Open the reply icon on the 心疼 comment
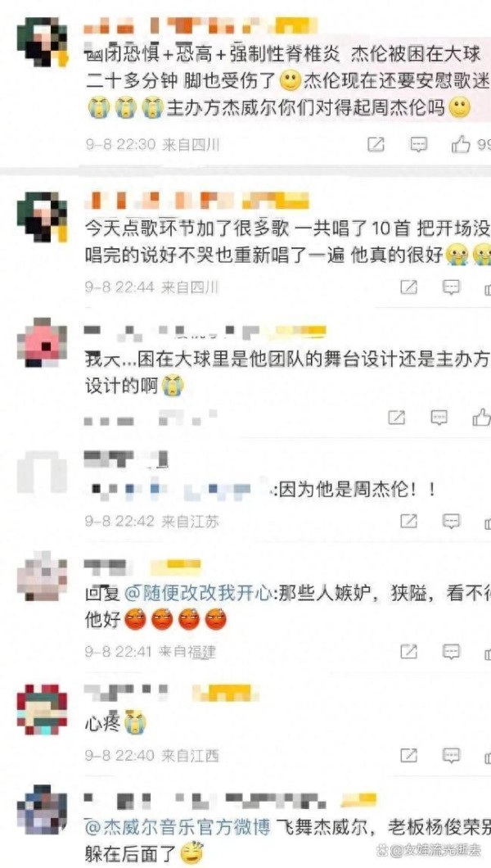Viewport: 491px width, 868px height. click(x=452, y=754)
